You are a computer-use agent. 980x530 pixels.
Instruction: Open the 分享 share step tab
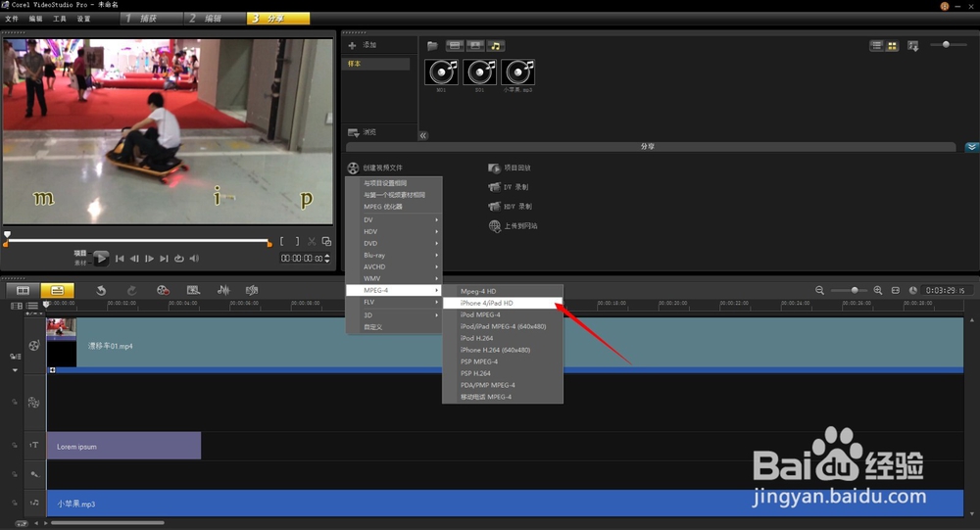tap(278, 19)
